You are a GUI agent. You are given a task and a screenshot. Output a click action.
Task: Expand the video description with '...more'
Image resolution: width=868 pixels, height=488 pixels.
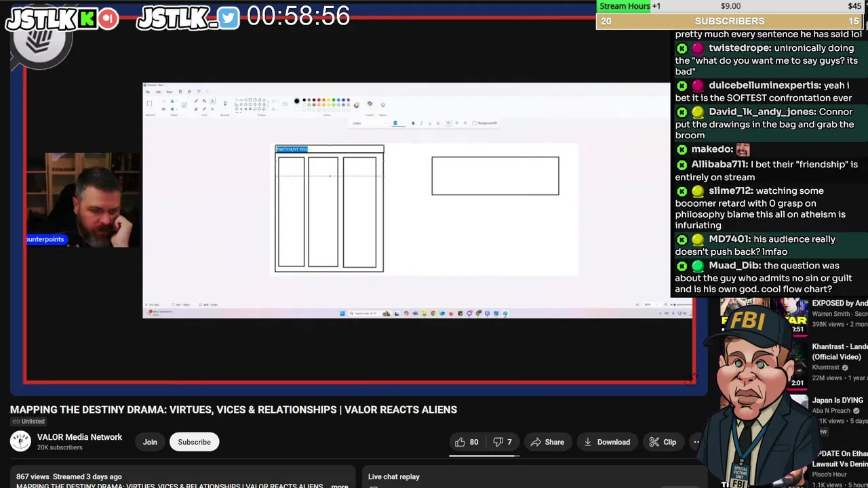pos(338,485)
